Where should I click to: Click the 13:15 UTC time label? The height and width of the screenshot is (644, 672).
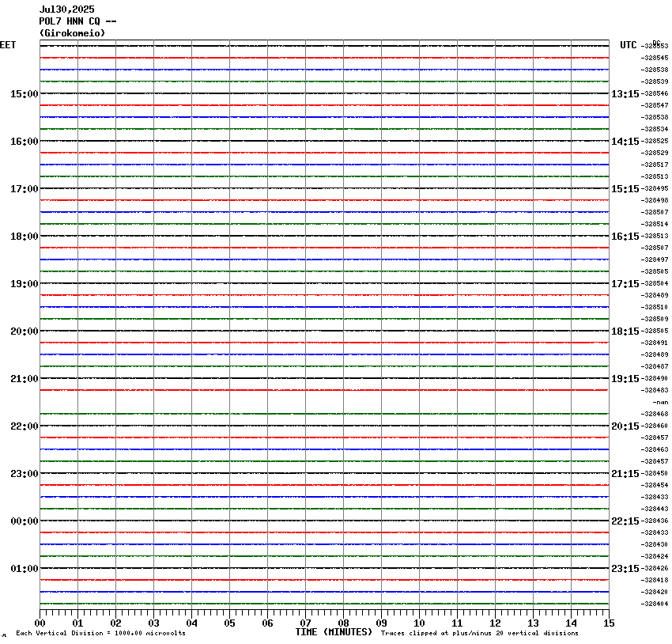pyautogui.click(x=625, y=94)
